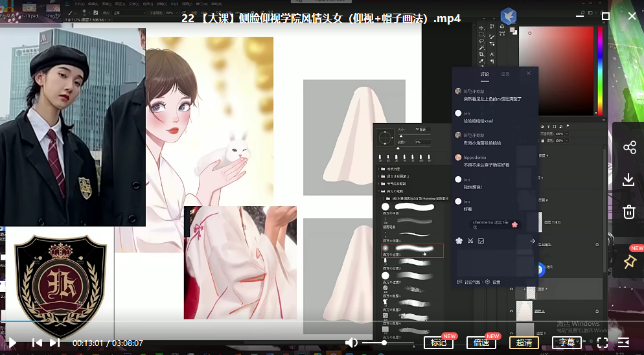Open chat 设置 with the gear
This screenshot has height=355, width=644.
point(492,282)
